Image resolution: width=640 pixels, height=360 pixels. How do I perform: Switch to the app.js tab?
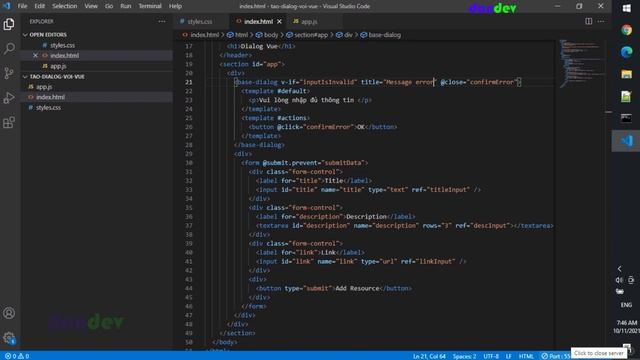click(309, 21)
